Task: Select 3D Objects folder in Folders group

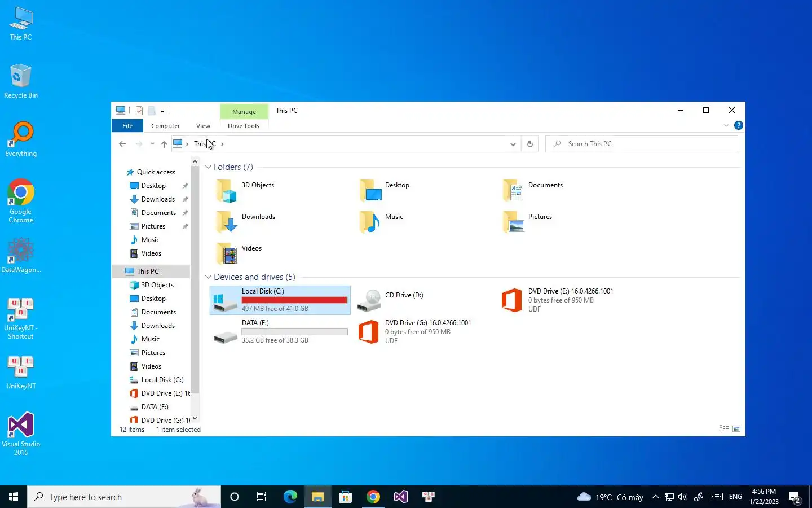Action: click(x=245, y=191)
